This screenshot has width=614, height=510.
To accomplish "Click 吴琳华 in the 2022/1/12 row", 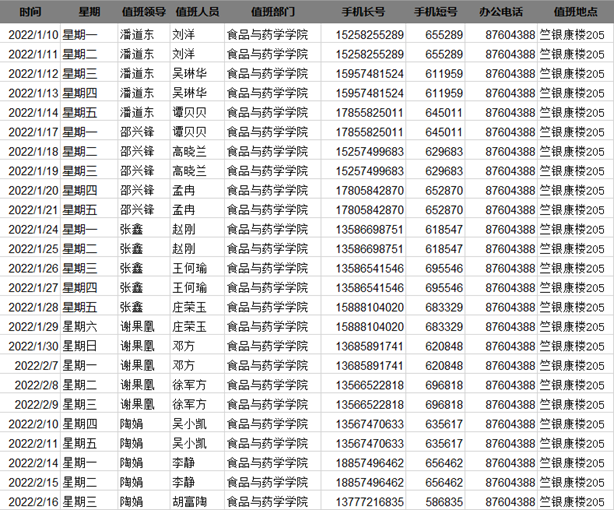I will point(190,74).
